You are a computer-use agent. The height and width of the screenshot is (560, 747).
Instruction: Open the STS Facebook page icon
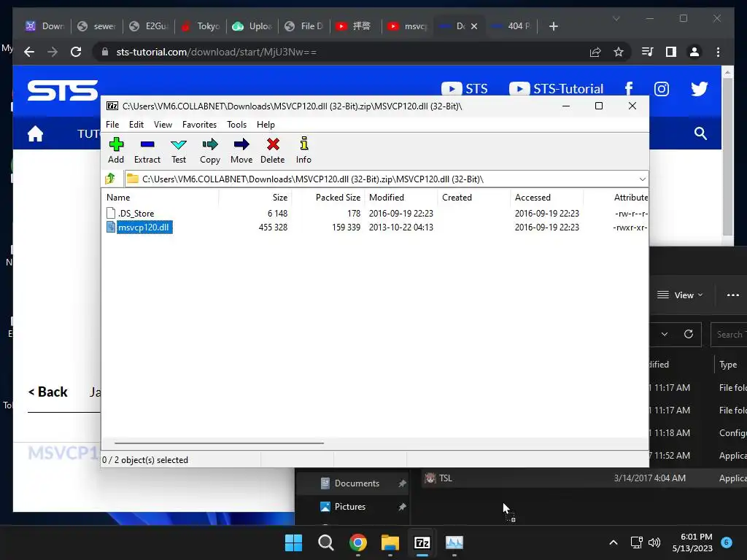click(x=629, y=88)
